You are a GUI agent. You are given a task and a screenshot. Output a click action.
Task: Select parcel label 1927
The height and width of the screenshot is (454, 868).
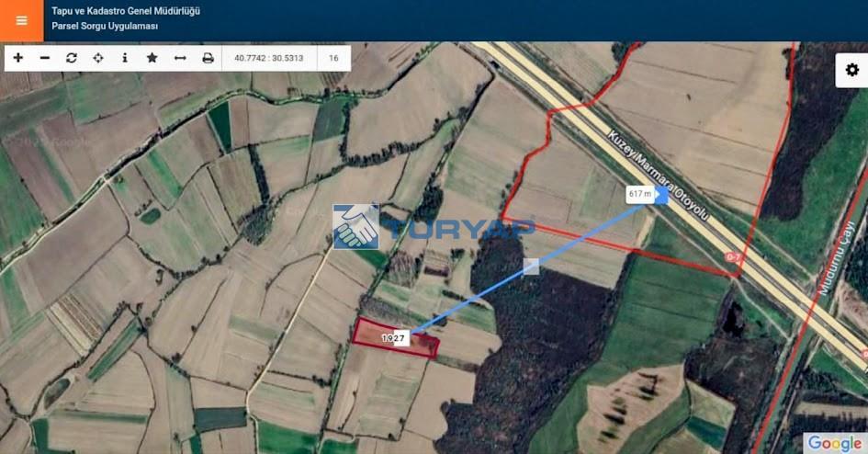394,337
